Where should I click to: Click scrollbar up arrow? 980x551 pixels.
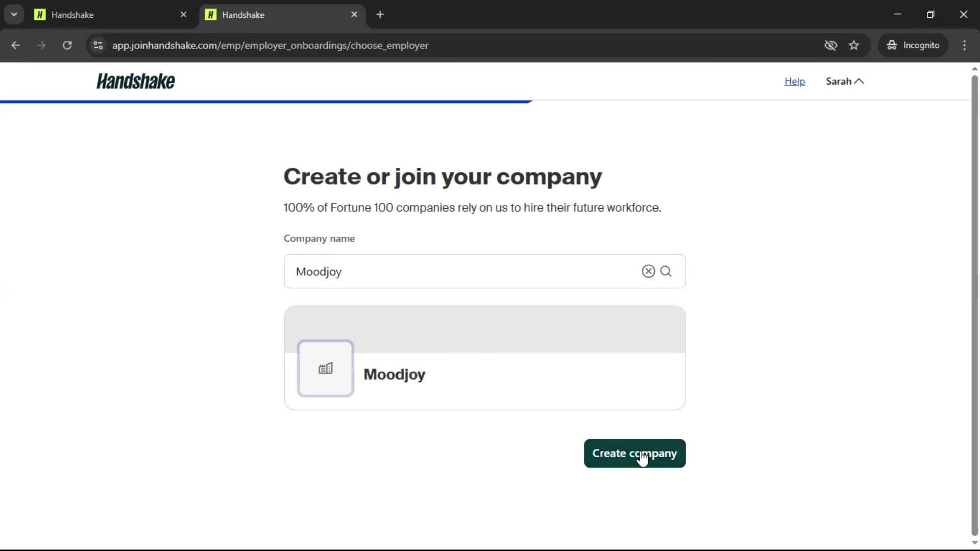[x=974, y=68]
